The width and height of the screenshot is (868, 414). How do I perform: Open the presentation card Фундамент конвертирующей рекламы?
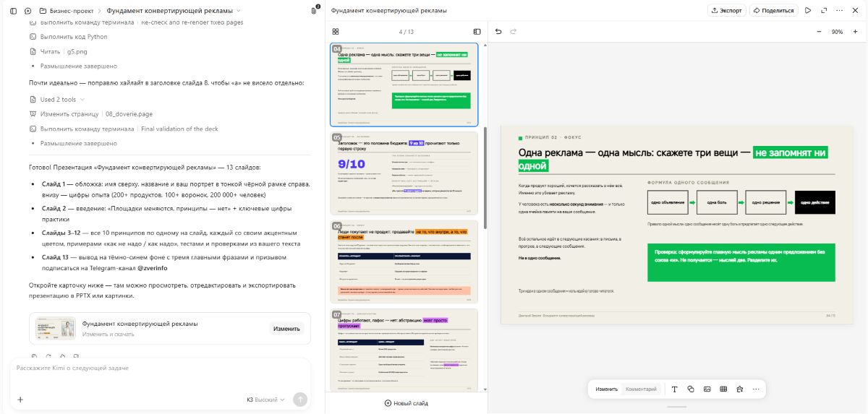coord(170,329)
